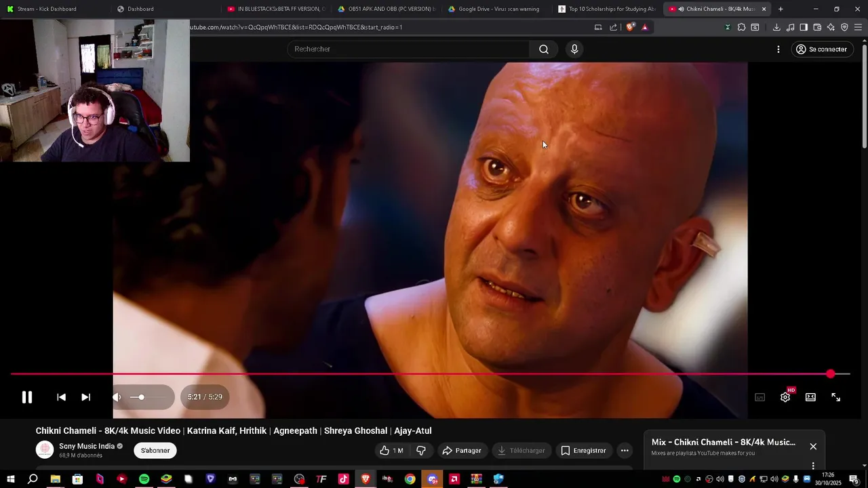Dislike the video with the thumbs-down
Viewport: 868px width, 488px height.
(x=421, y=451)
